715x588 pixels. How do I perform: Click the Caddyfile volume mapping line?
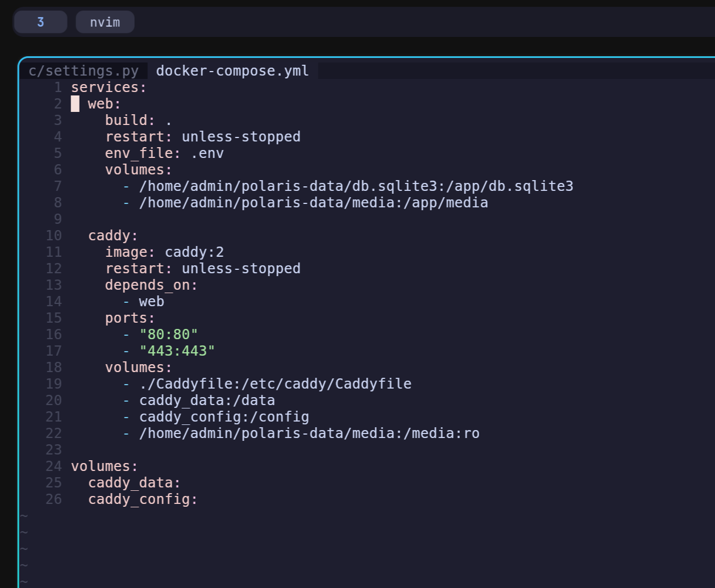(x=267, y=384)
